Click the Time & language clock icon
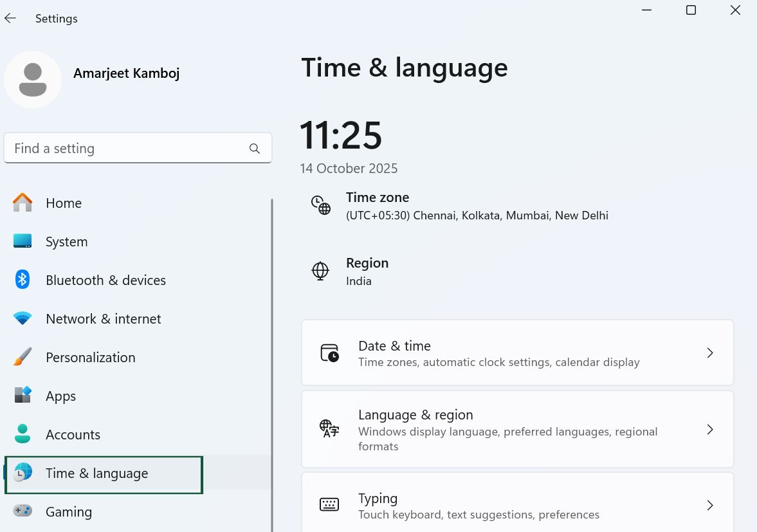Viewport: 757px width, 532px height. pyautogui.click(x=23, y=473)
